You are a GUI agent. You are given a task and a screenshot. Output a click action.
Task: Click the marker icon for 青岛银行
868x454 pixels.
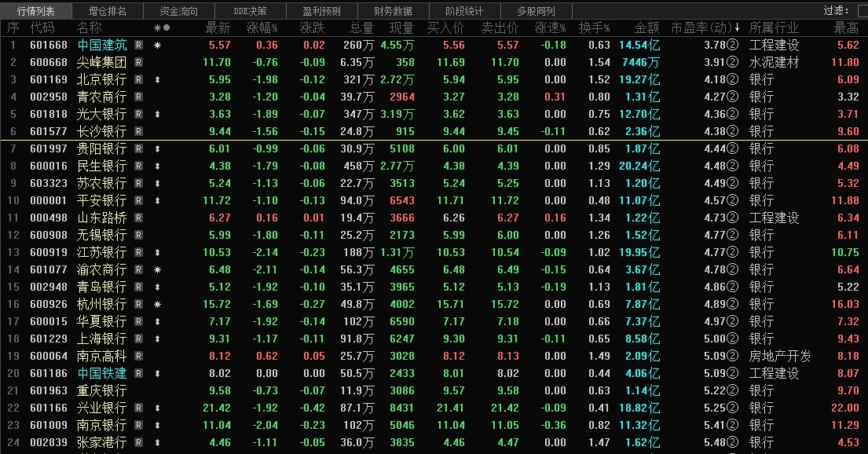[157, 287]
